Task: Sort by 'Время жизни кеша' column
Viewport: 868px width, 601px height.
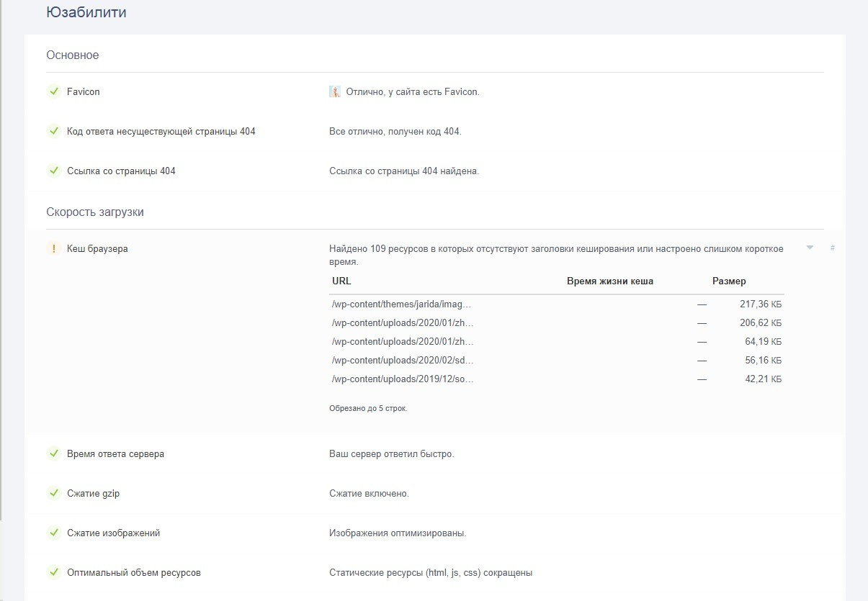Action: (609, 281)
